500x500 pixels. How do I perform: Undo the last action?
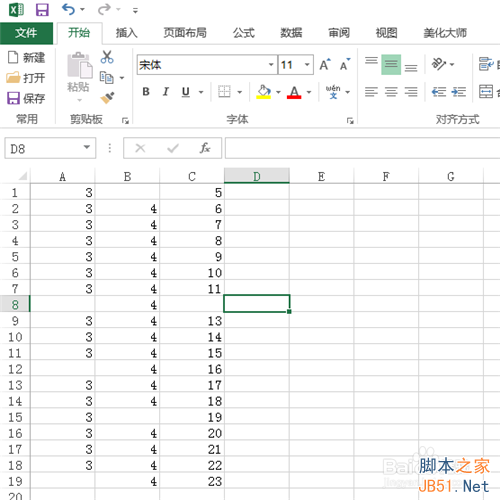(68, 9)
